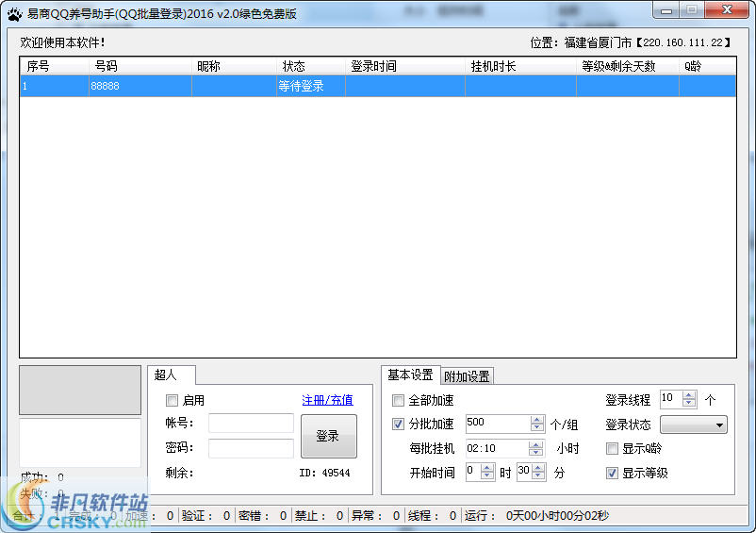
Task: Click the 等待登录 status cell
Action: tap(311, 86)
